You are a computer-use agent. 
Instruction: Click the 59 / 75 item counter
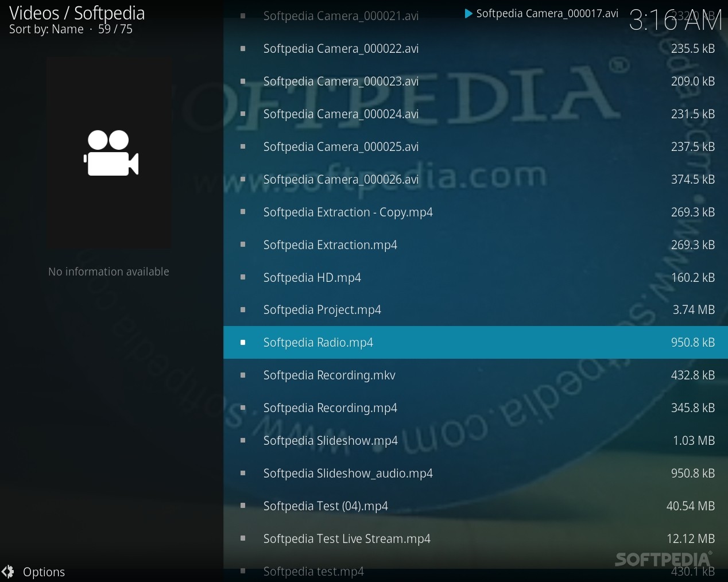pos(115,29)
